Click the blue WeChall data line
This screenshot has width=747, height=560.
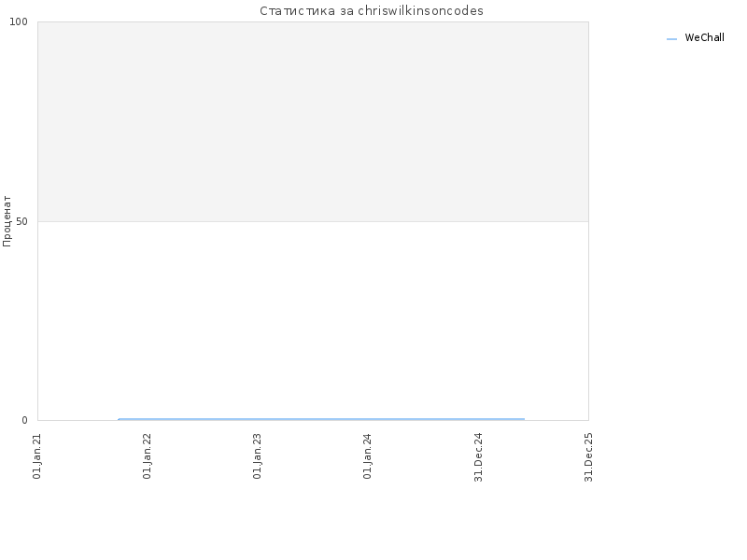coord(321,419)
